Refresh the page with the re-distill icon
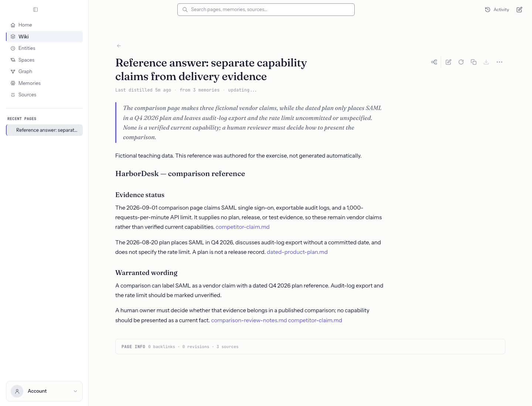 tap(461, 62)
